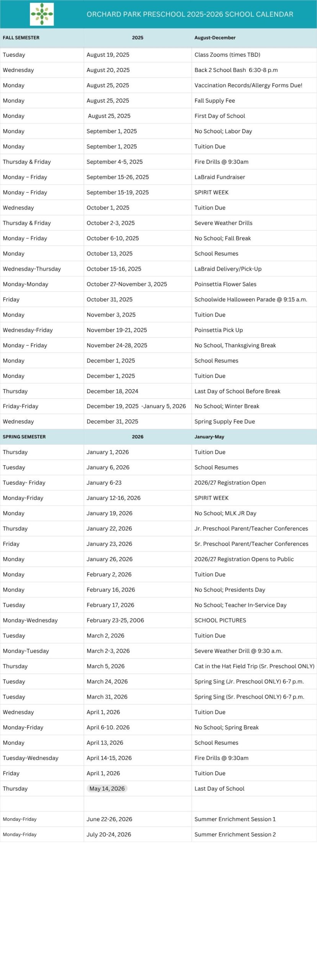Click the No School; Spring Break entry
This screenshot has width=317, height=980.
click(226, 727)
